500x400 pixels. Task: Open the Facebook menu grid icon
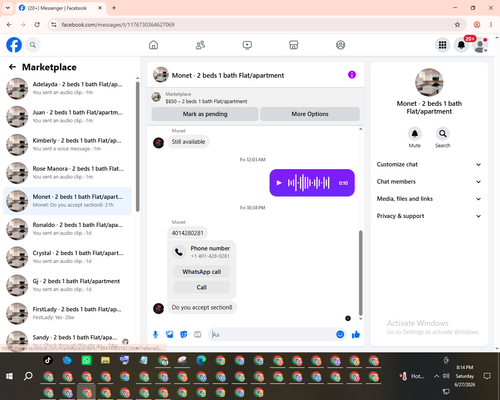442,45
